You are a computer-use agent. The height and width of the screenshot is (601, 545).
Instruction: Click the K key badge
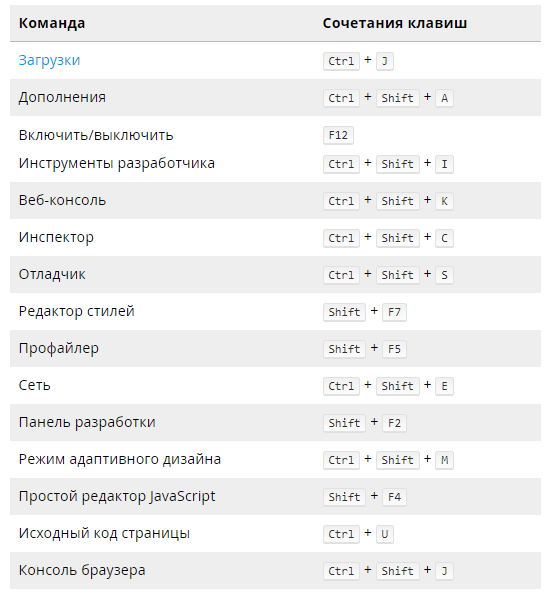point(444,201)
